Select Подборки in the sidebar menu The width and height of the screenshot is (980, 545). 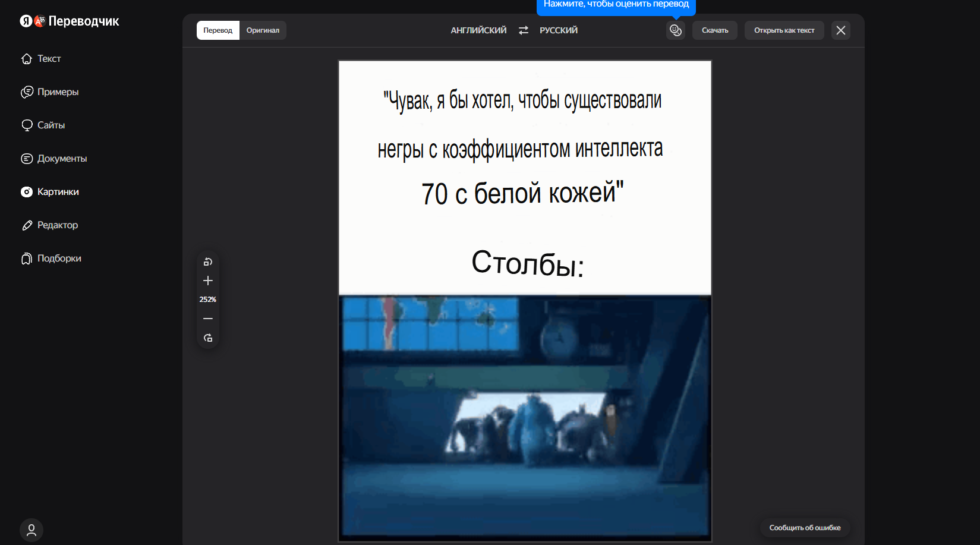point(59,259)
